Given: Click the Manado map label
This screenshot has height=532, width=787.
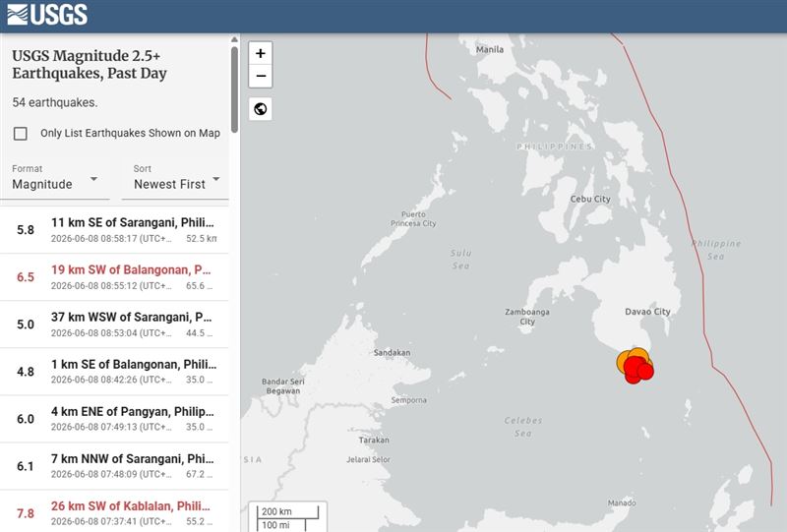Looking at the screenshot, I should tap(622, 502).
